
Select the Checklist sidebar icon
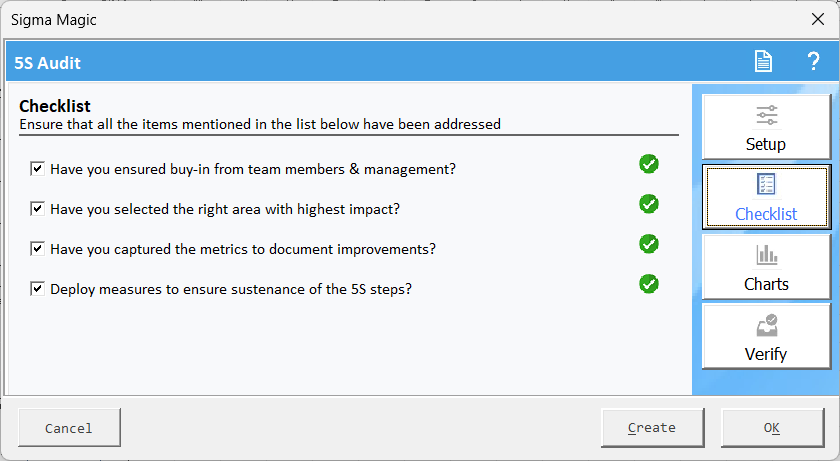click(x=766, y=184)
